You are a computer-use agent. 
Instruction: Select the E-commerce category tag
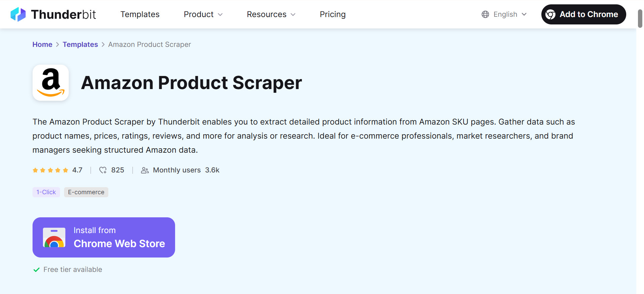coord(86,192)
